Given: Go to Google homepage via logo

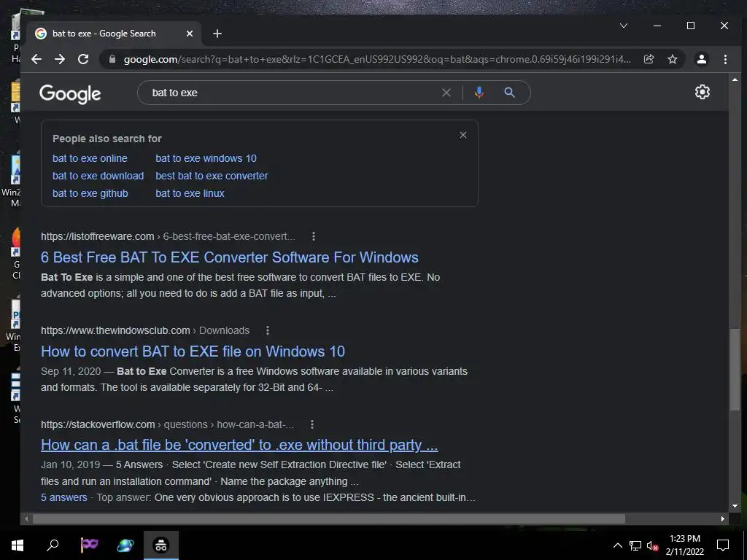Looking at the screenshot, I should tap(70, 94).
